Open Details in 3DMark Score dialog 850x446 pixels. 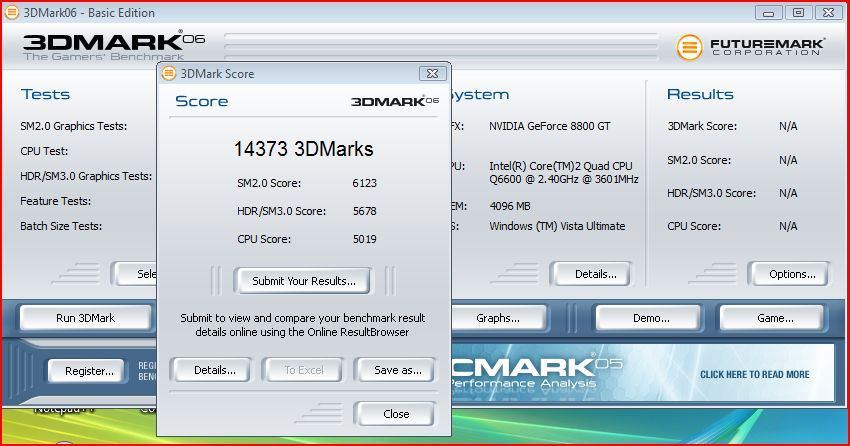[x=212, y=370]
